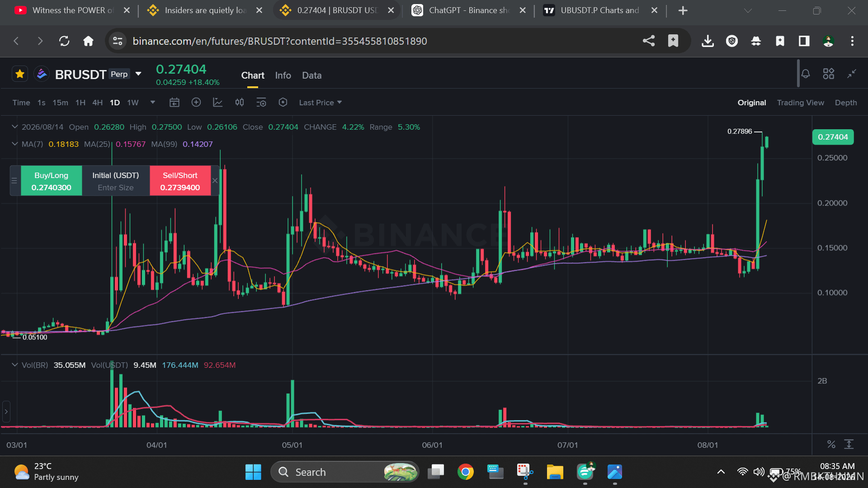868x488 pixels.
Task: Collapse the OHLC info row chevron
Action: pyautogui.click(x=15, y=127)
